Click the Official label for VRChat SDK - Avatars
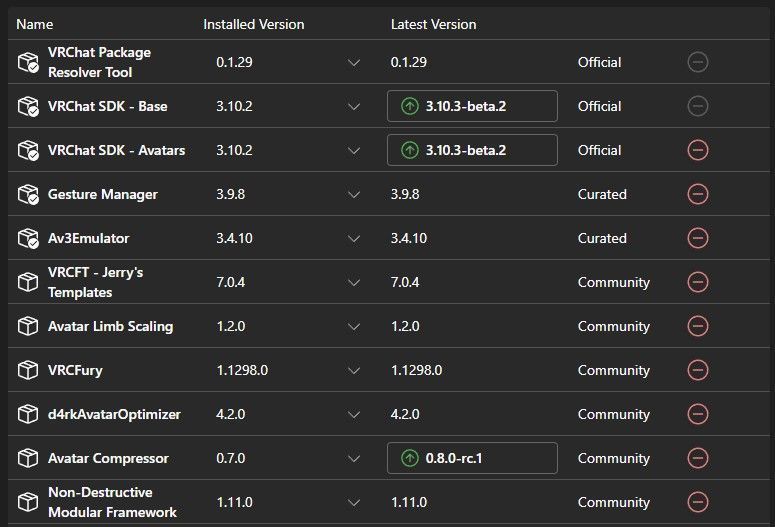This screenshot has width=775, height=527. (x=600, y=150)
